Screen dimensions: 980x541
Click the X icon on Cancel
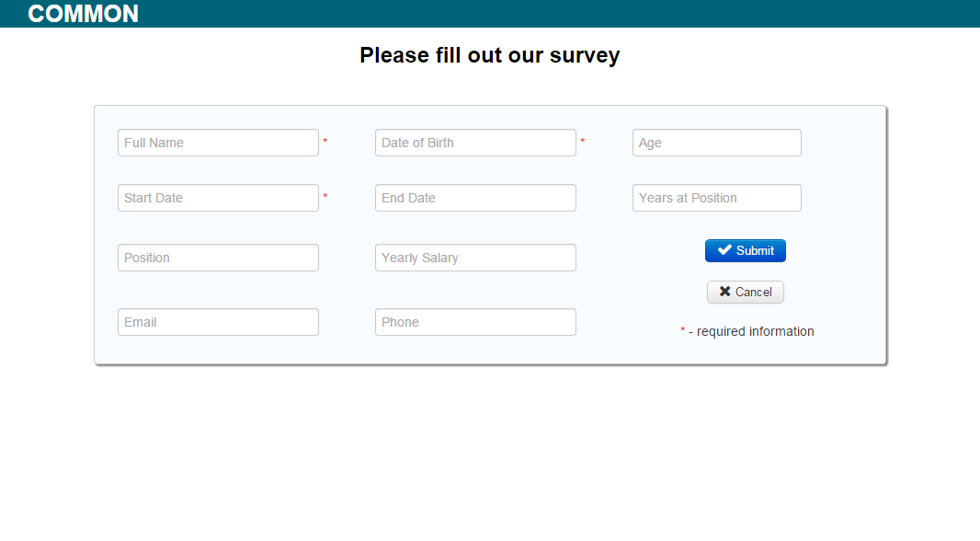tap(725, 292)
